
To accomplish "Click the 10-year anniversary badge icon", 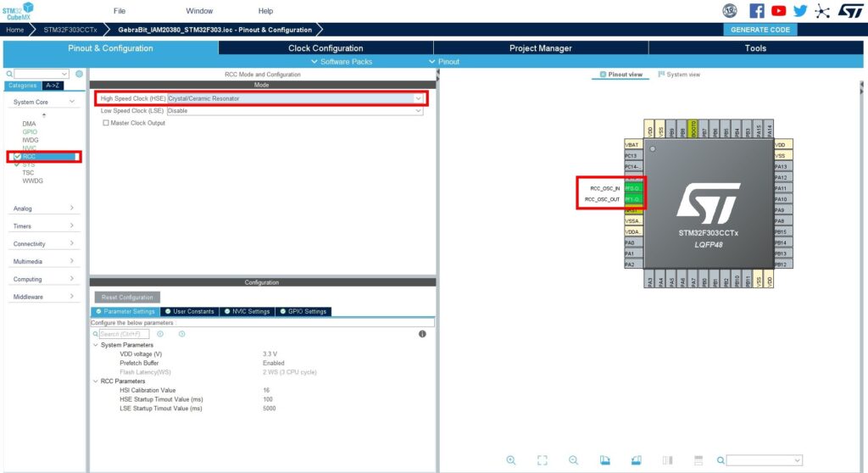I will (730, 10).
